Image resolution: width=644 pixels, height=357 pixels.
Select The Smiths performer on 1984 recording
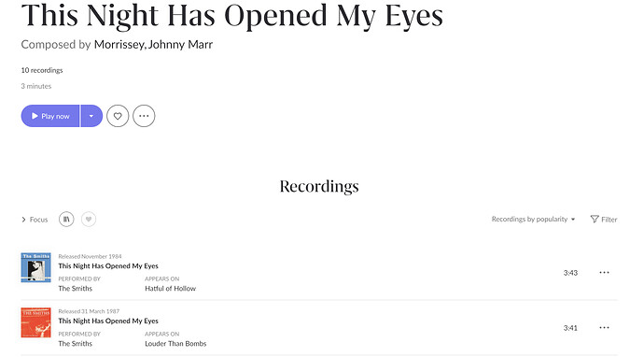[x=76, y=289]
